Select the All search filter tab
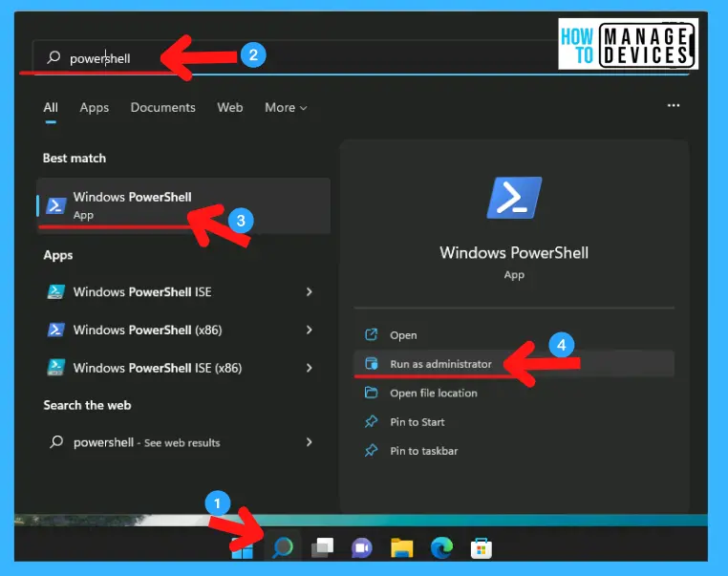The image size is (728, 576). 51,108
